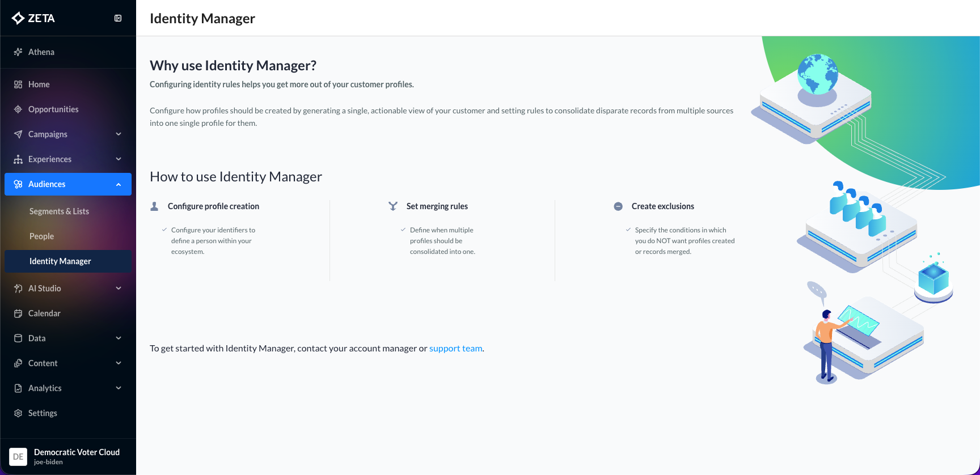Viewport: 980px width, 475px height.
Task: Expand the Data menu chevron
Action: click(119, 338)
